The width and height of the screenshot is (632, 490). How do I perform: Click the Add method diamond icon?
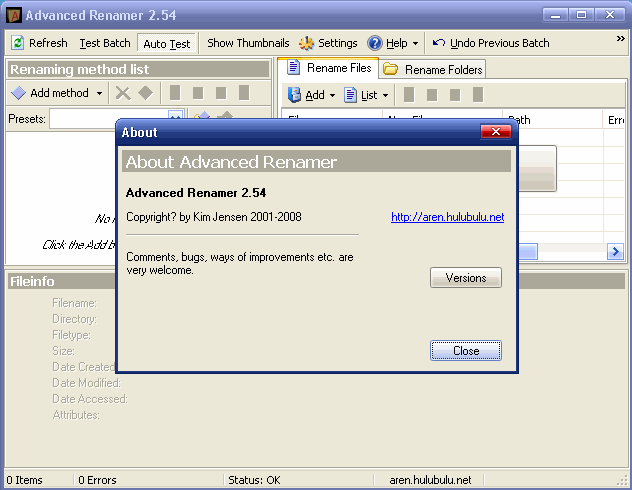[x=18, y=93]
